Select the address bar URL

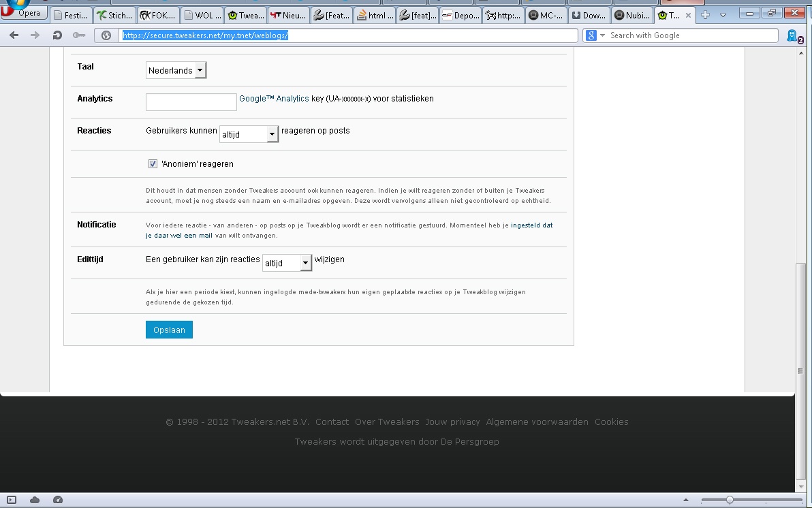tap(205, 35)
